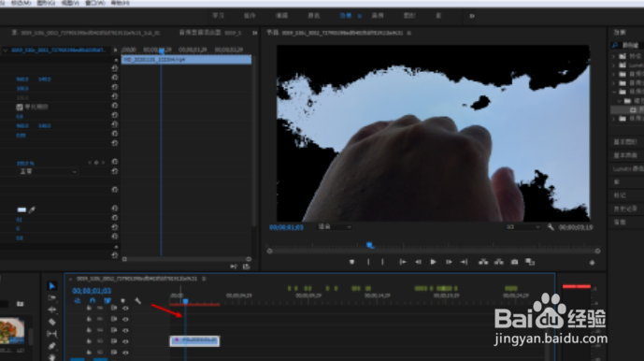Toggle Effect Controls timeline view arrow

click(x=115, y=50)
